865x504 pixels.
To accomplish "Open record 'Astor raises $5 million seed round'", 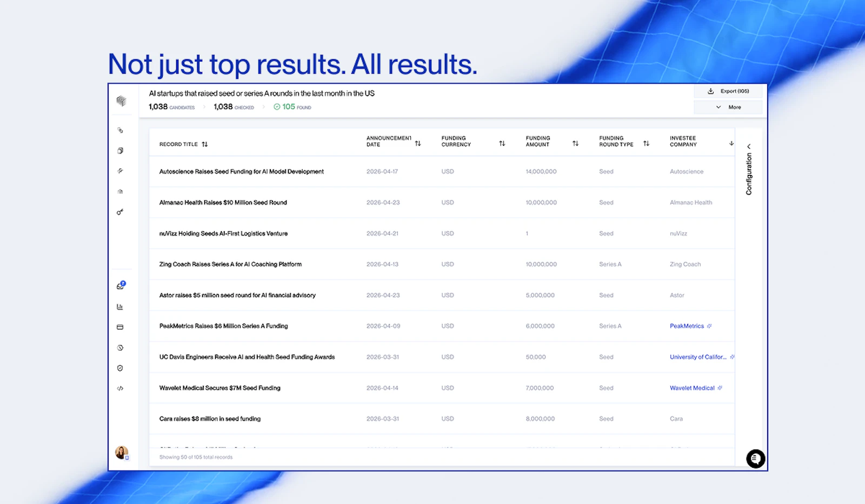I will pos(237,295).
